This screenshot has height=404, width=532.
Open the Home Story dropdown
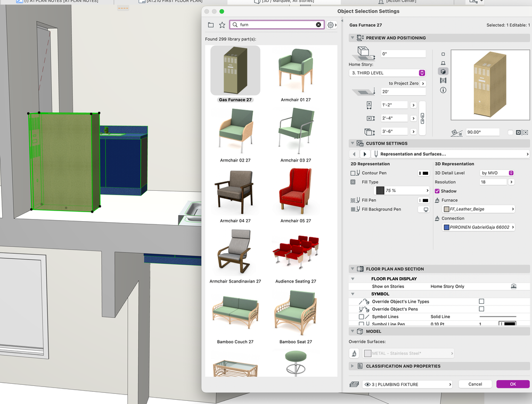point(387,73)
